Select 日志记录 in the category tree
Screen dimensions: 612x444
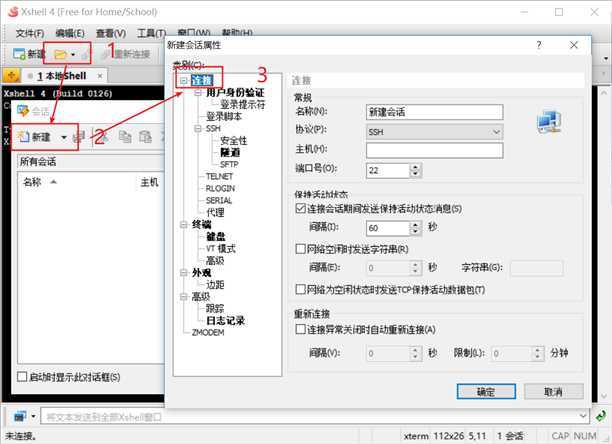point(225,321)
